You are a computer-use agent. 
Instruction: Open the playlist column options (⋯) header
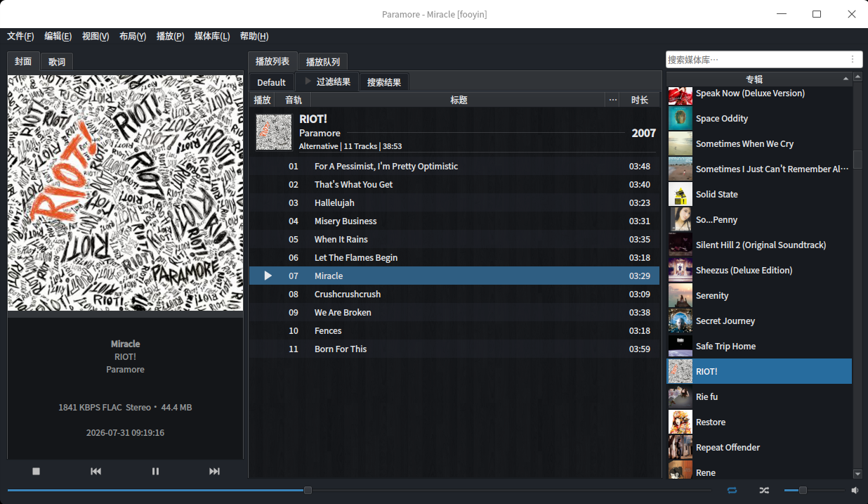click(x=613, y=100)
